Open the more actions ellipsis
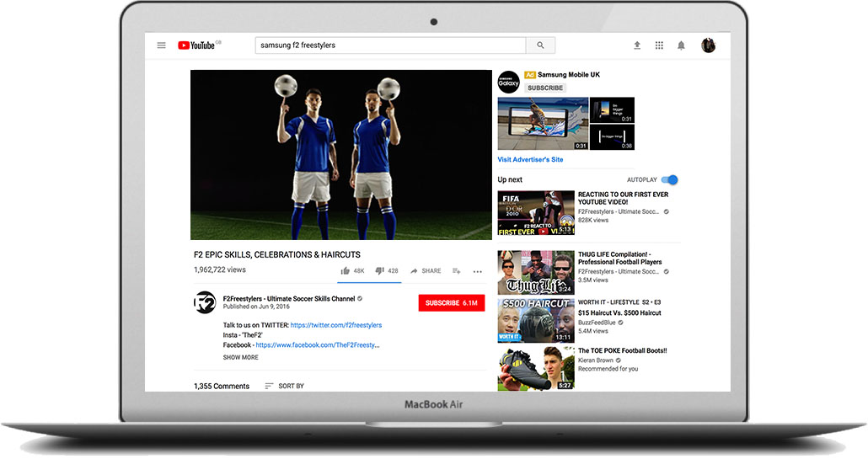Viewport: 868px width, 459px height. pyautogui.click(x=477, y=271)
